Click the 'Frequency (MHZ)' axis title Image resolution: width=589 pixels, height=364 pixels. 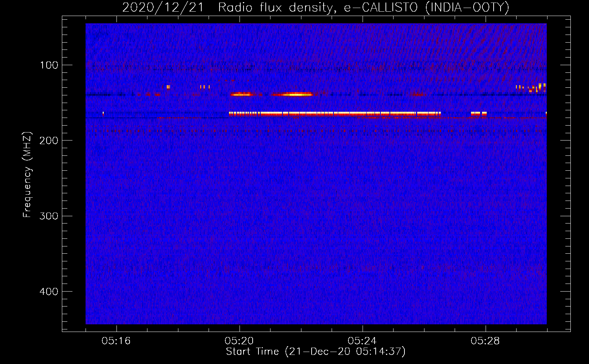point(28,175)
